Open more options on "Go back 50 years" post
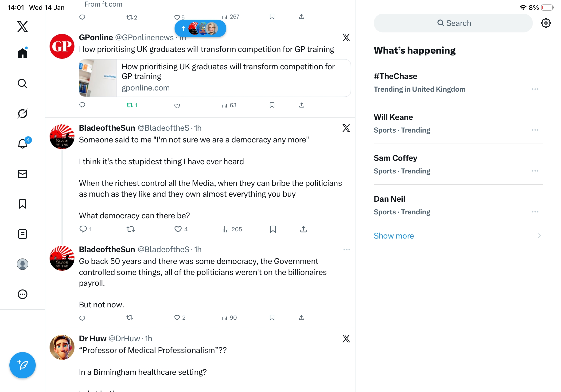 [x=347, y=250]
